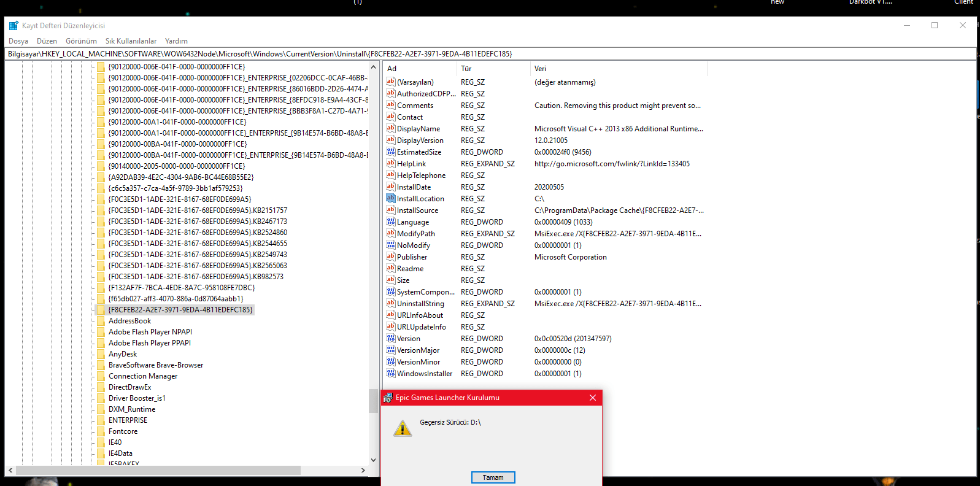
Task: Select the URLInfoAbout value name
Action: 420,315
